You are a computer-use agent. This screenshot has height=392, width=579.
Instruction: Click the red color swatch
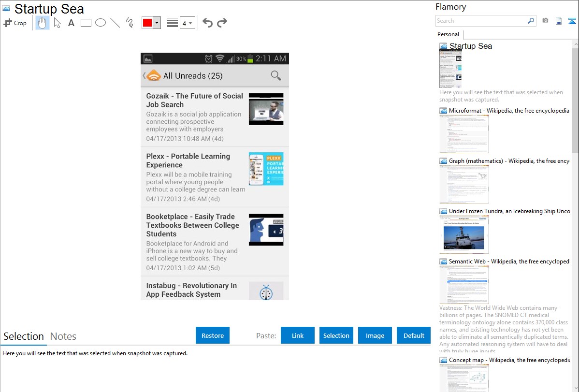[x=147, y=23]
